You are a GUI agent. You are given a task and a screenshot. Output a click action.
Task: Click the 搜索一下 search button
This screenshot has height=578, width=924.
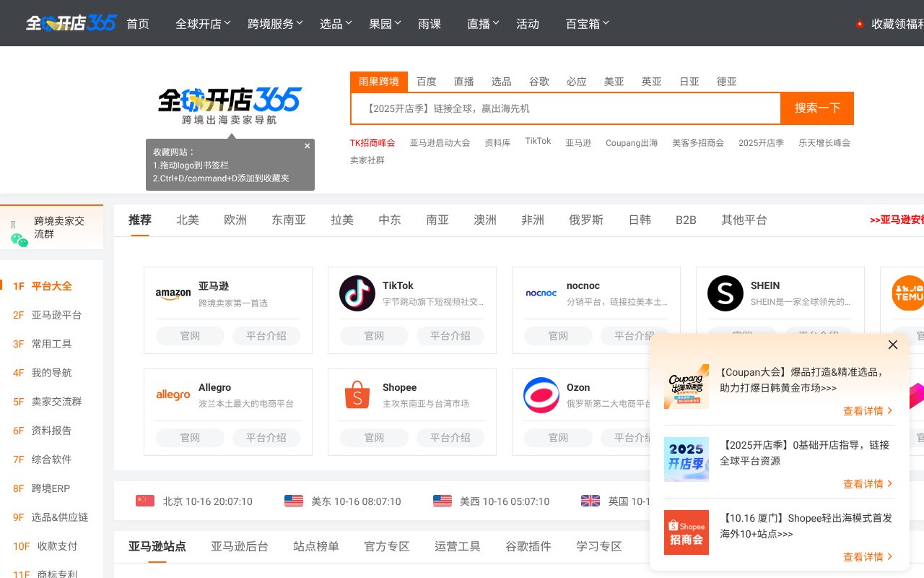(x=816, y=108)
